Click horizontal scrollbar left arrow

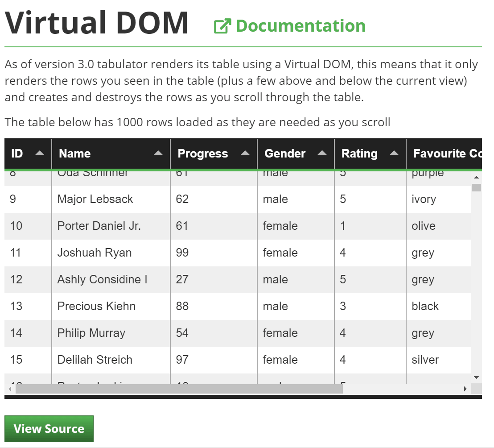10,389
